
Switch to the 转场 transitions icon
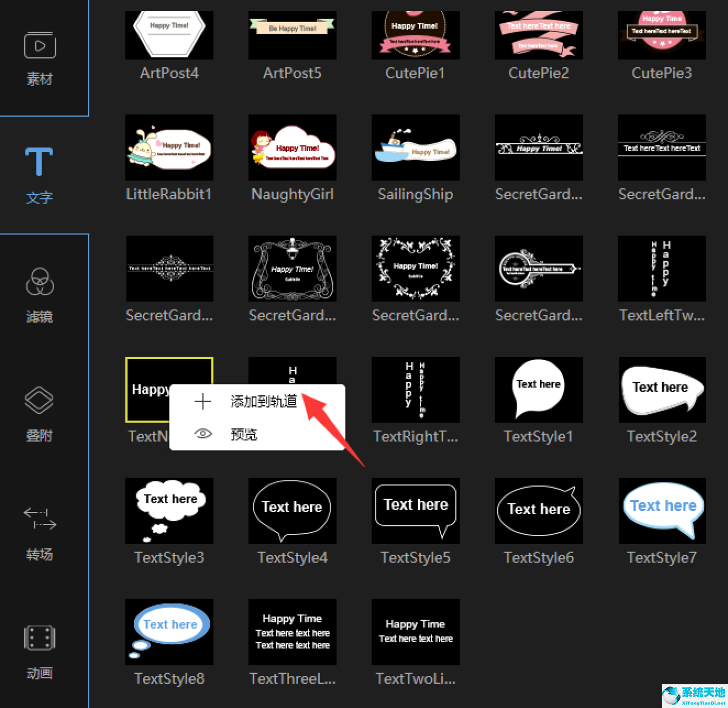[x=40, y=519]
